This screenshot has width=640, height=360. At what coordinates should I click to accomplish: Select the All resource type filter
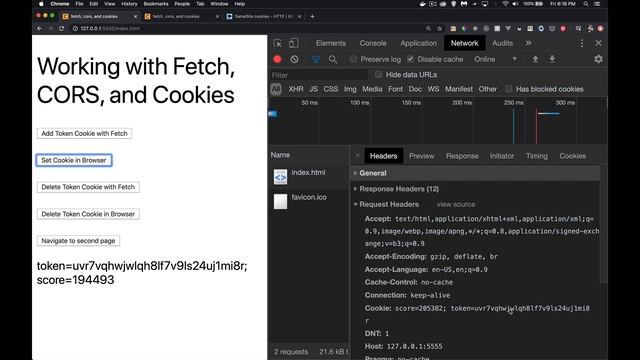point(276,89)
